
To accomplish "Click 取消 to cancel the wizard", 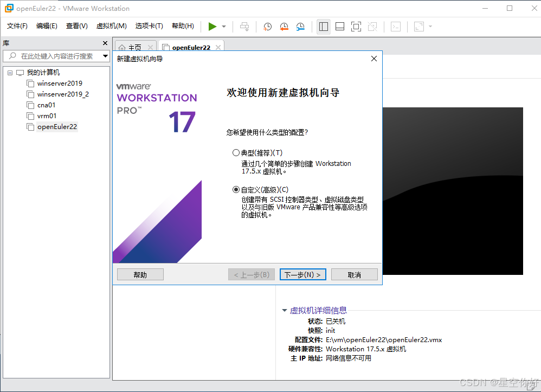I will point(355,275).
